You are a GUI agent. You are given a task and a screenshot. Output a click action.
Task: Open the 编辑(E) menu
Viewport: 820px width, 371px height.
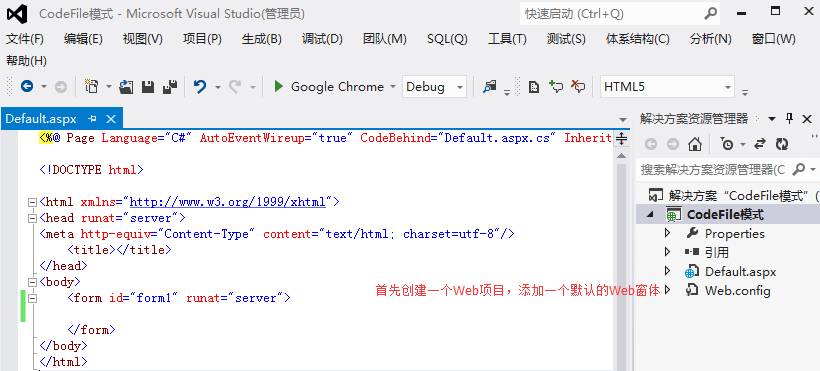[x=83, y=39]
